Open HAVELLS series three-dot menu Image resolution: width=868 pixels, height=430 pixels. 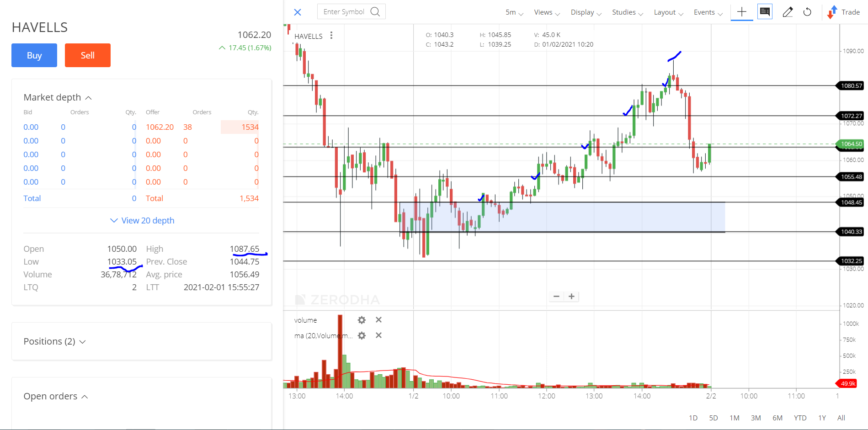pyautogui.click(x=331, y=36)
